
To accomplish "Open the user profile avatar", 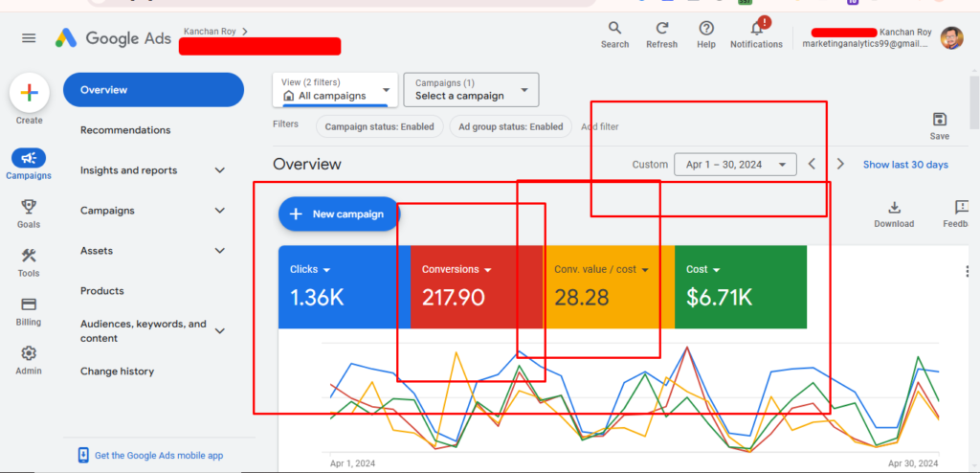I will 952,38.
